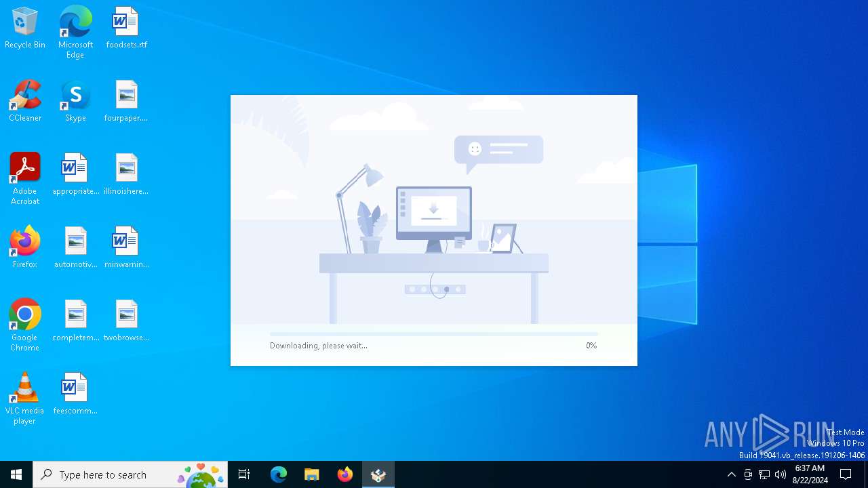This screenshot has height=488, width=868.
Task: Open the Recycle Bin desktop icon
Action: tap(25, 28)
